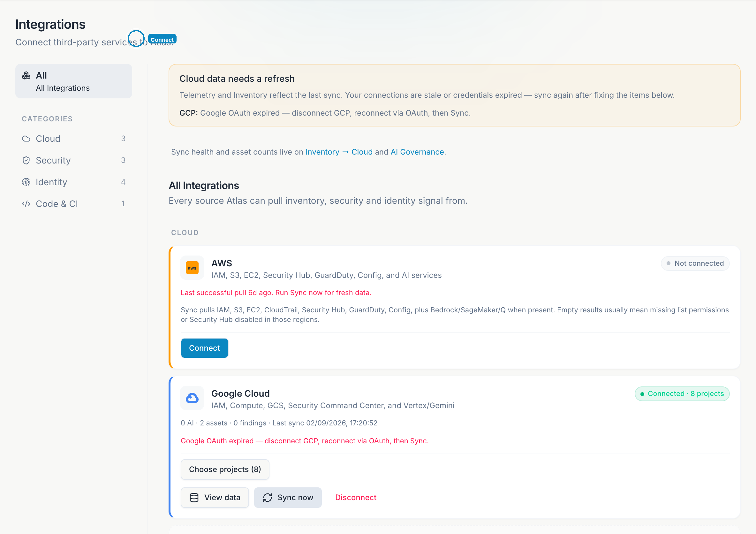Click the shield icon beside Security
Viewport: 756px width, 534px height.
pyautogui.click(x=26, y=160)
